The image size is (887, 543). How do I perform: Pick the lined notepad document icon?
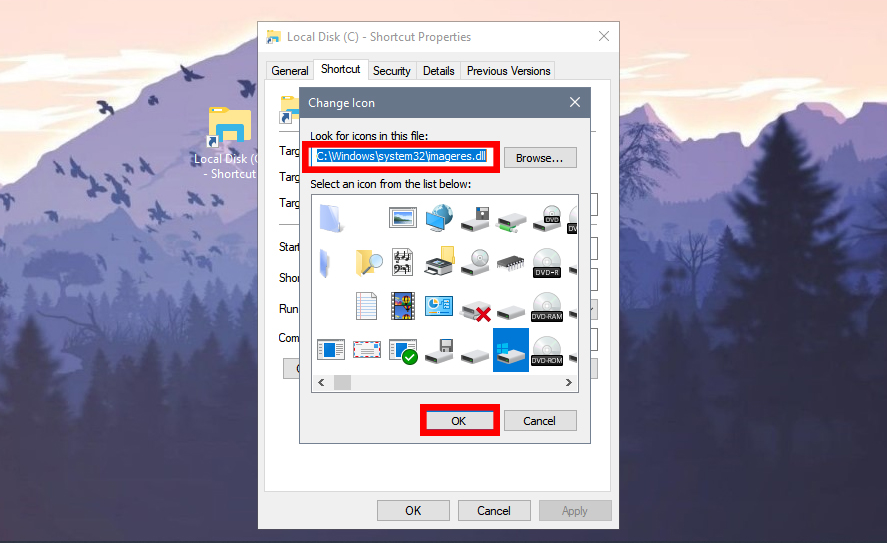[366, 306]
